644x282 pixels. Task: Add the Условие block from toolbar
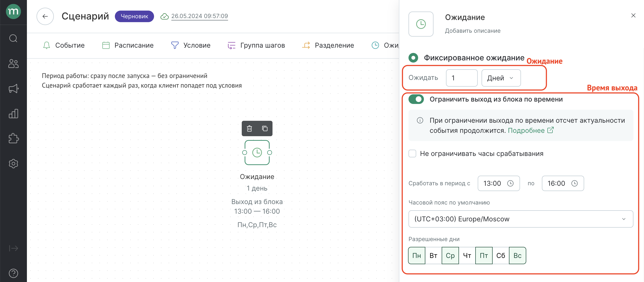click(x=191, y=45)
